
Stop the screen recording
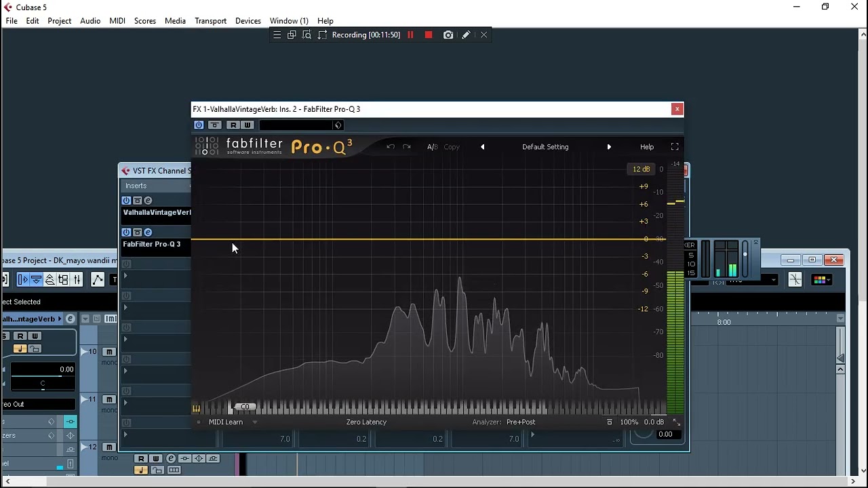429,35
